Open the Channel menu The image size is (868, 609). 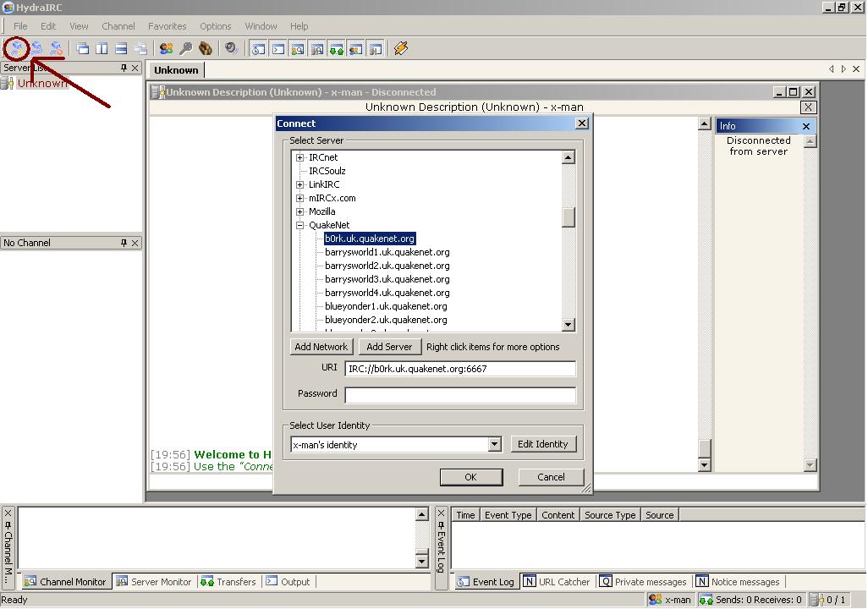[118, 26]
